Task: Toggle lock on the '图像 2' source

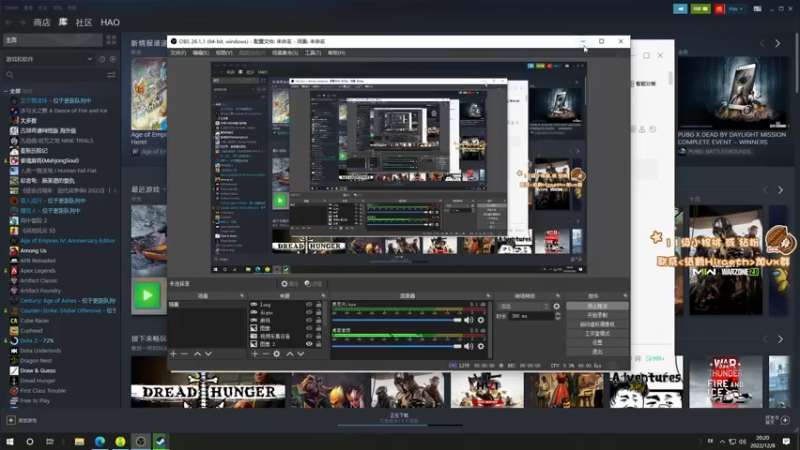Action: [x=318, y=344]
